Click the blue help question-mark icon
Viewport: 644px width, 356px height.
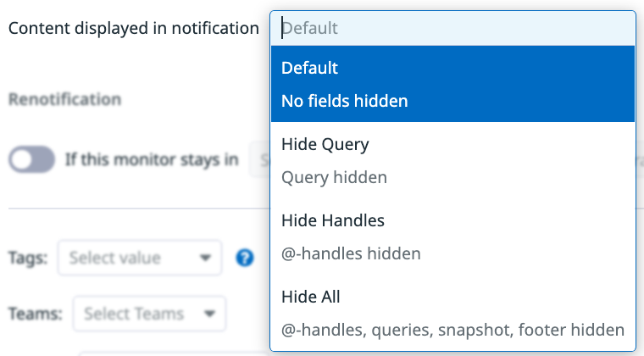245,258
